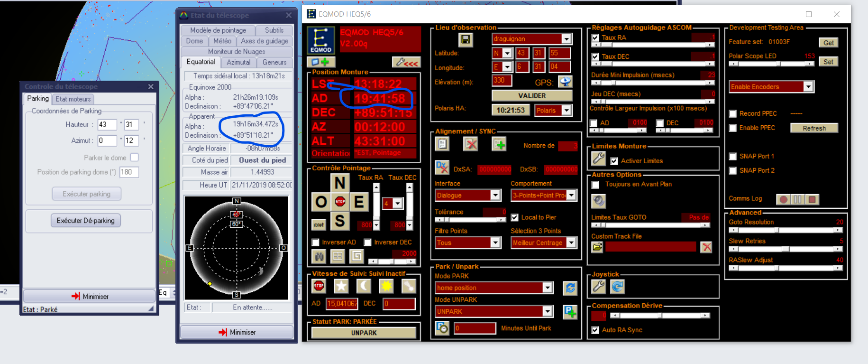Switch to the Azimutal tab
Screen dimensions: 868x364
tap(238, 62)
